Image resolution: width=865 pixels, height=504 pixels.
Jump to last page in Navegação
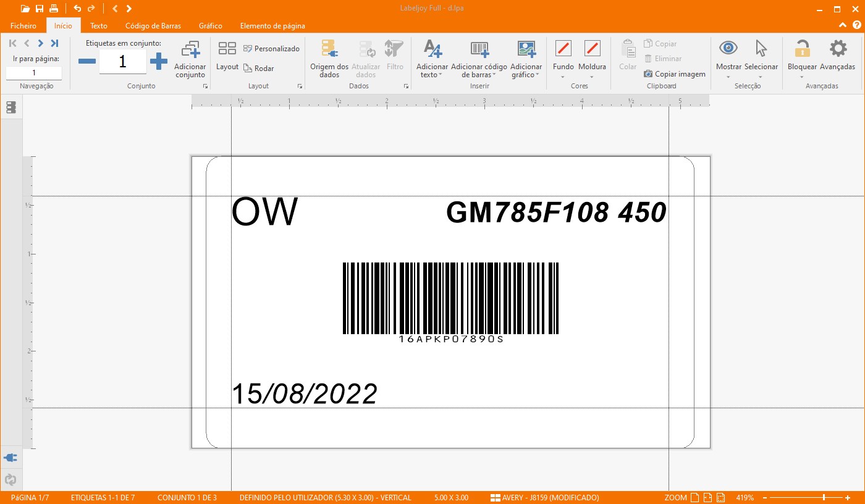[x=54, y=43]
